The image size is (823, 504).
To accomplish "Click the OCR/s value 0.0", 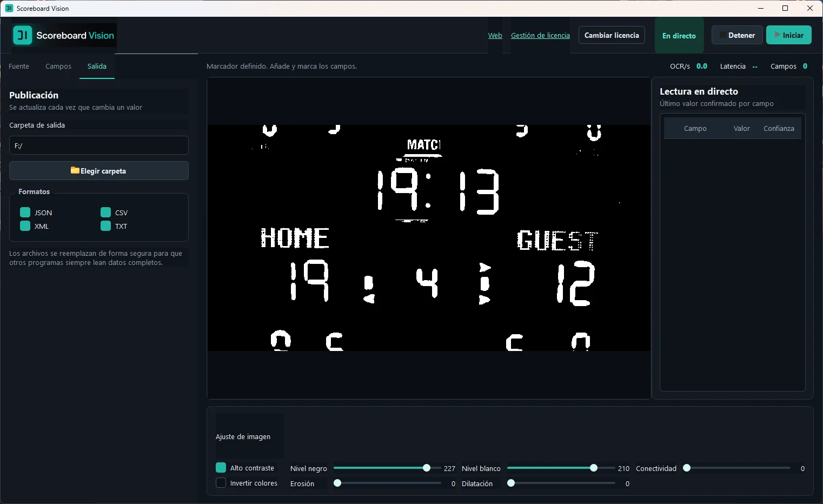I will [x=702, y=66].
